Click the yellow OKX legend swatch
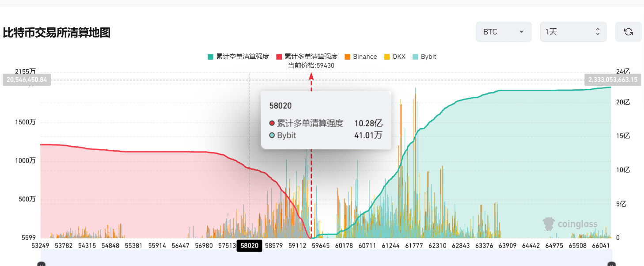The height and width of the screenshot is (266, 644). click(x=387, y=57)
